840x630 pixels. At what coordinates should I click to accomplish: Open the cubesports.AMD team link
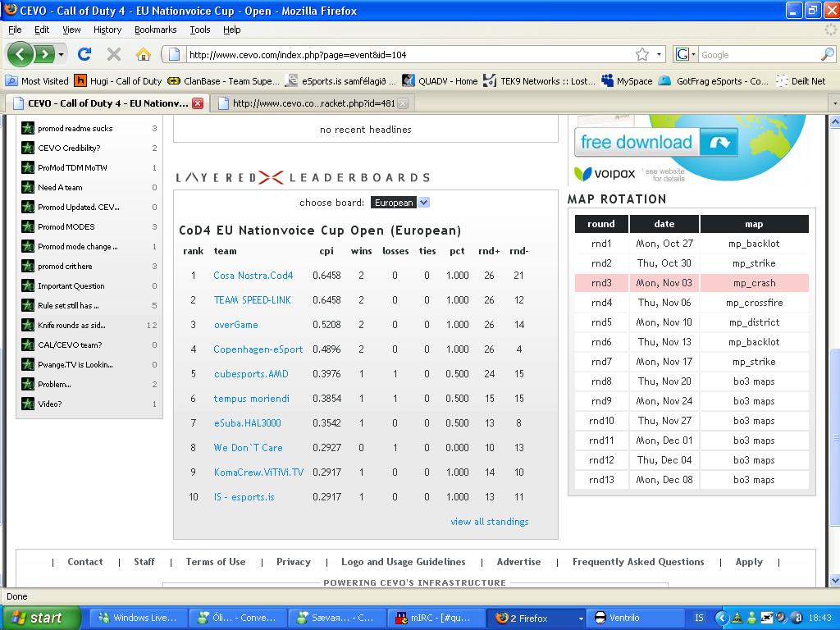251,374
